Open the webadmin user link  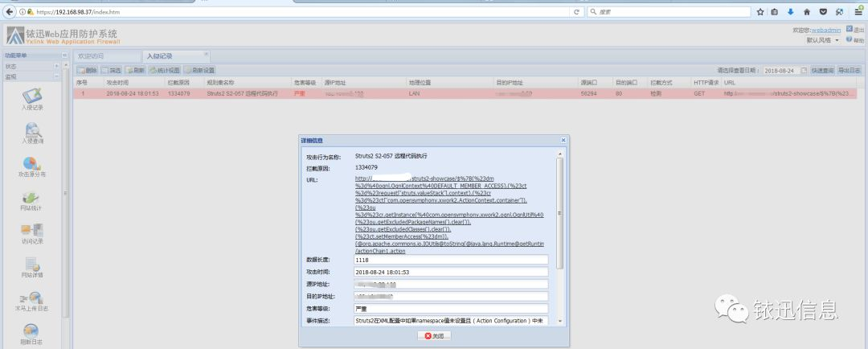(826, 30)
